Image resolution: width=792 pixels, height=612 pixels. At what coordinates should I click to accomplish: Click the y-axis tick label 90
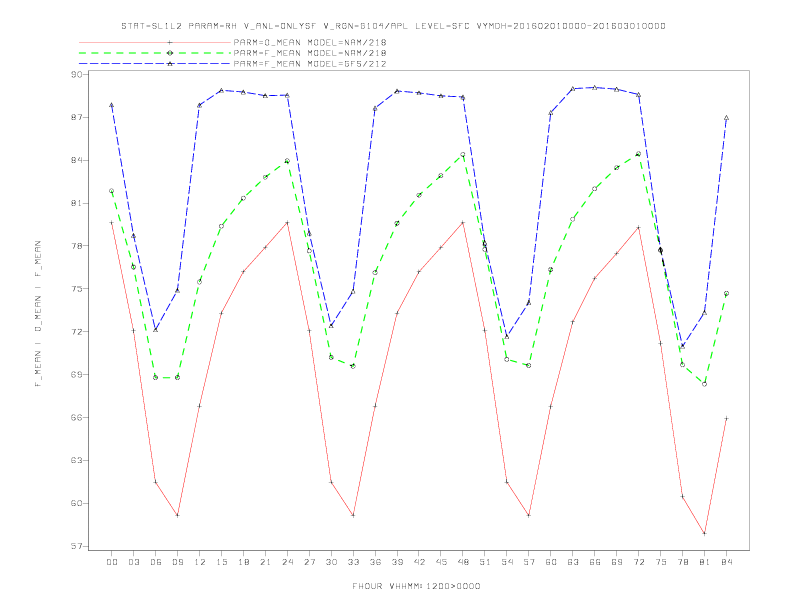click(x=76, y=74)
